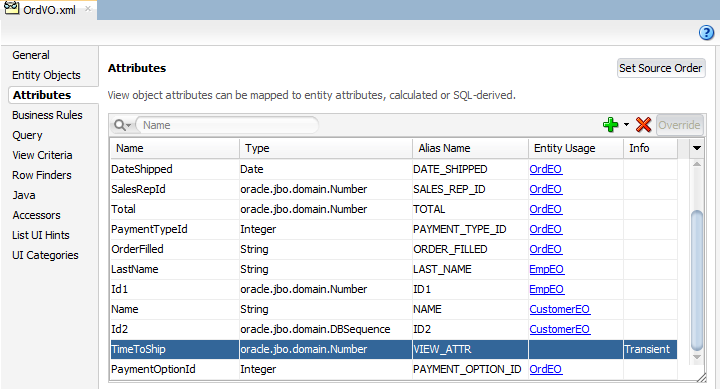Viewport: 720px width, 389px height.
Task: Click the Name search field
Action: [x=227, y=125]
